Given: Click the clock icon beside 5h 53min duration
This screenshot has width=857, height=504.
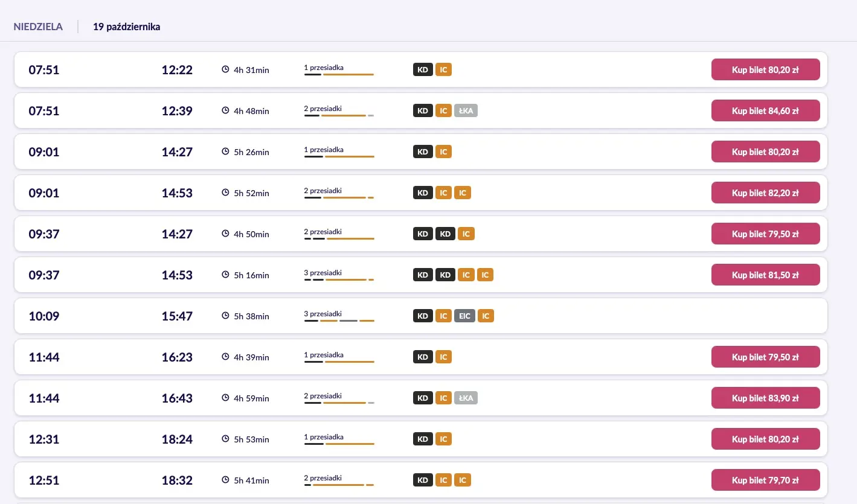Looking at the screenshot, I should click(x=226, y=439).
